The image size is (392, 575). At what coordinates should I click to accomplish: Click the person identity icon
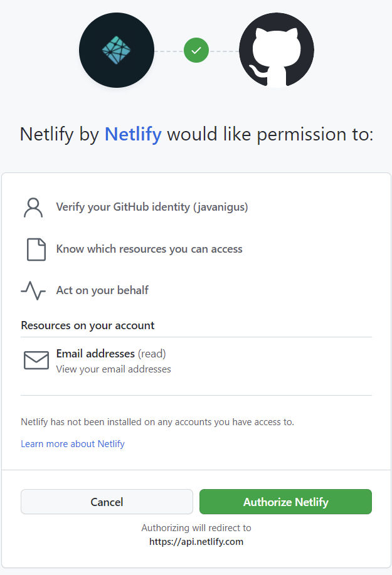point(33,208)
